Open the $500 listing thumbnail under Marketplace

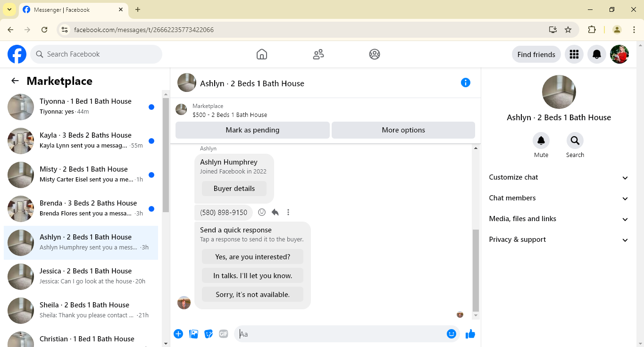click(181, 110)
